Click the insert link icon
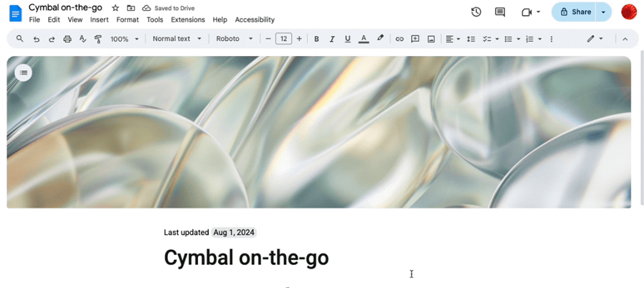 [399, 39]
